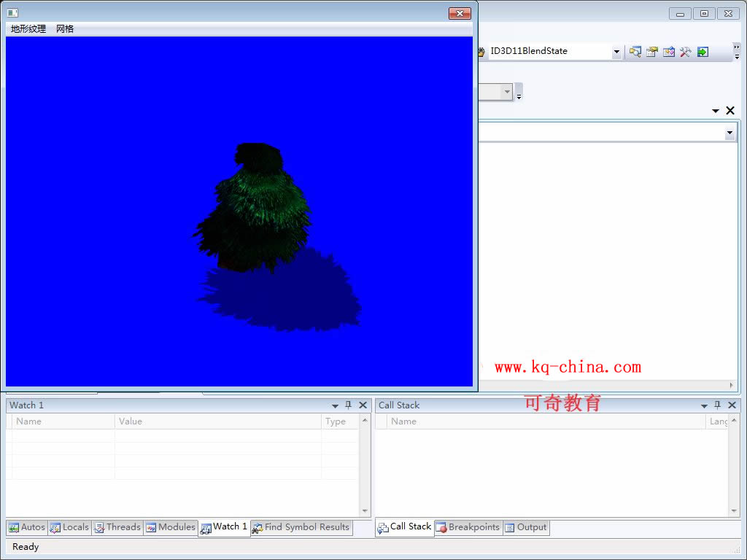Click the Find in Files toolbar icon
The height and width of the screenshot is (560, 747).
[x=635, y=52]
